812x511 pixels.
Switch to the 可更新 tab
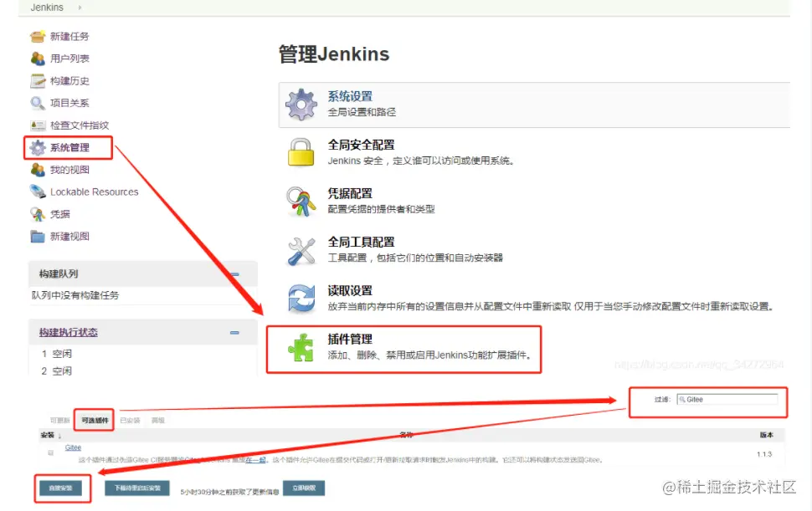tap(60, 421)
